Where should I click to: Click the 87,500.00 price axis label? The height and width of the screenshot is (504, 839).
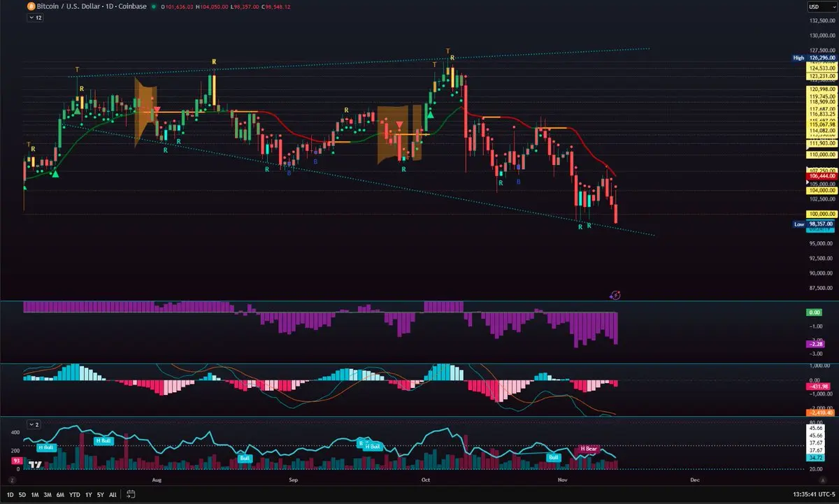point(822,288)
